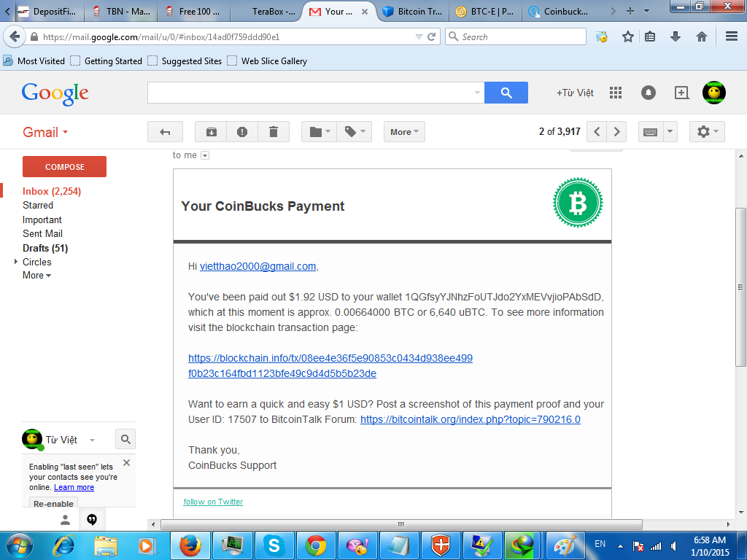The image size is (747, 560).
Task: Report spam using exclamation icon
Action: (242, 132)
